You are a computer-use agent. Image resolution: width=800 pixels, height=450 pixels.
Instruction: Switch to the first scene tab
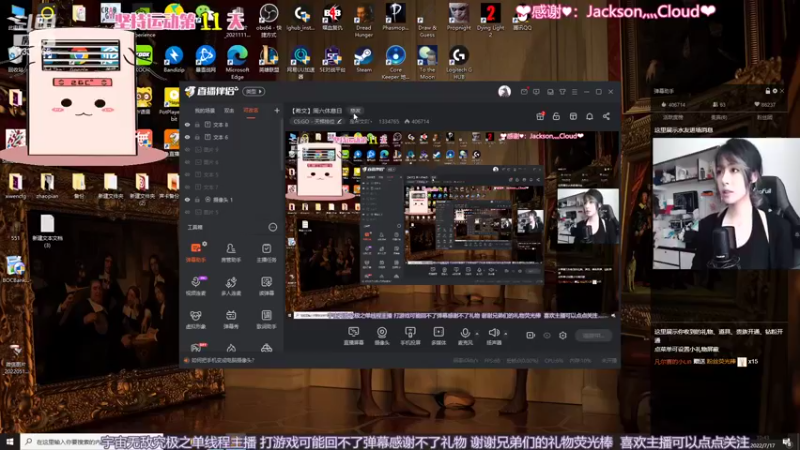click(x=205, y=111)
